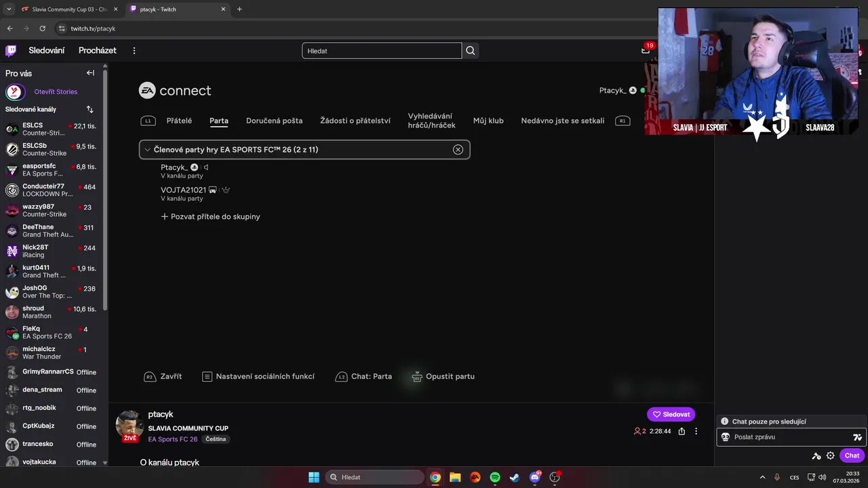This screenshot has height=488, width=868.
Task: Open channel points sword icon in chat
Action: (816, 455)
